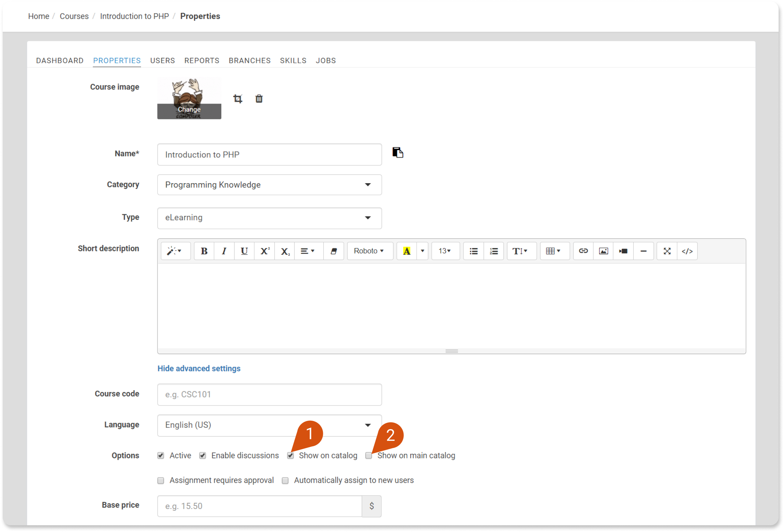This screenshot has width=784, height=532.
Task: Open the insert table dropdown
Action: click(x=555, y=251)
